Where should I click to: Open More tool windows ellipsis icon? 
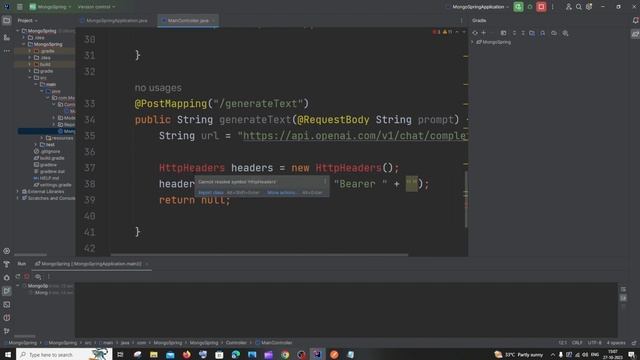[7, 51]
